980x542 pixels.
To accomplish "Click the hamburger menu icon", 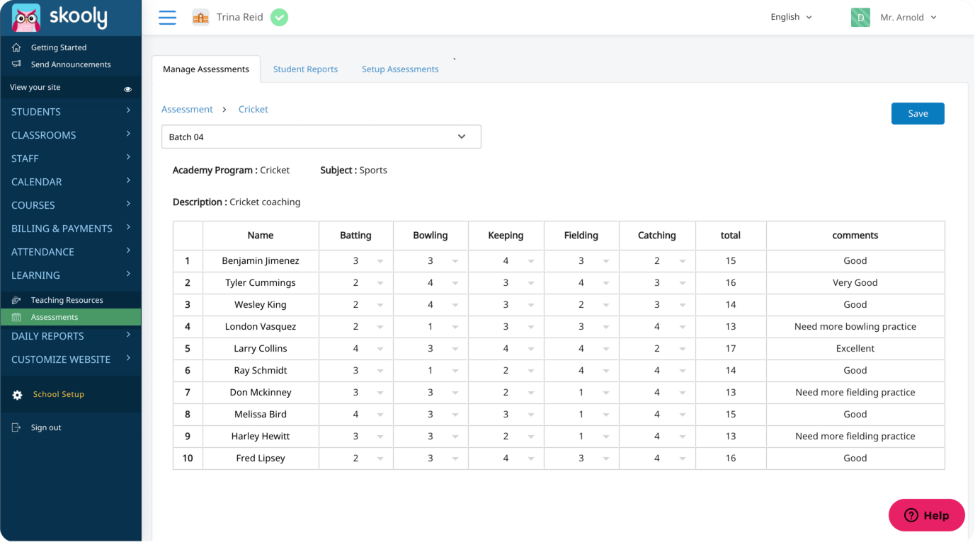I will point(167,18).
